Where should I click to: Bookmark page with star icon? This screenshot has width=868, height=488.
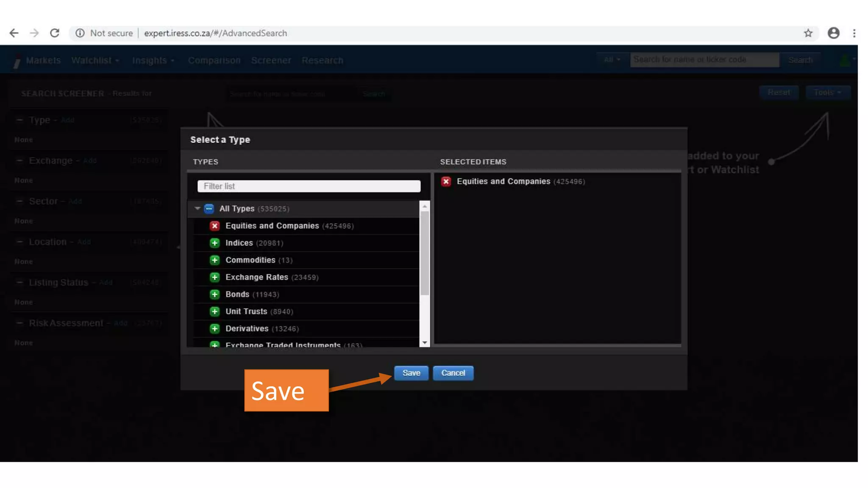[808, 33]
